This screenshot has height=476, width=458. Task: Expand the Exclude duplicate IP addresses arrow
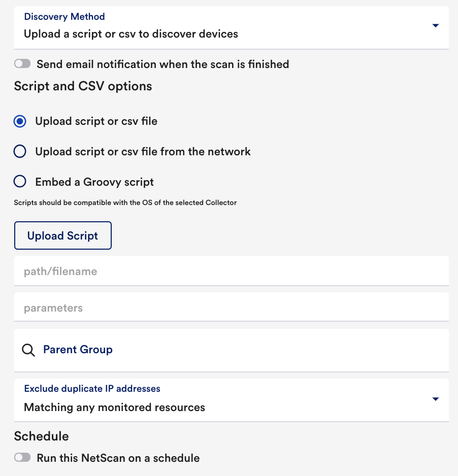click(436, 399)
